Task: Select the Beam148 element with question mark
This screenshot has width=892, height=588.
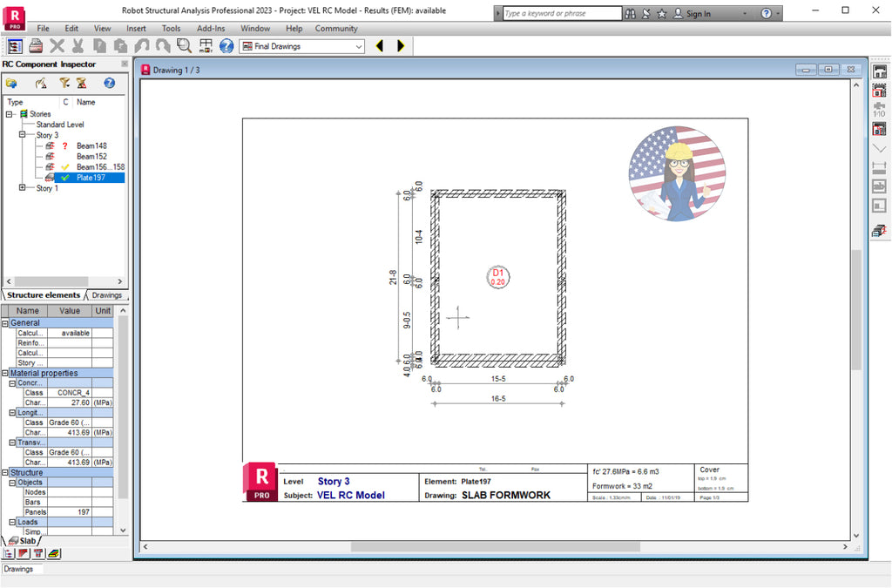Action: tap(91, 145)
